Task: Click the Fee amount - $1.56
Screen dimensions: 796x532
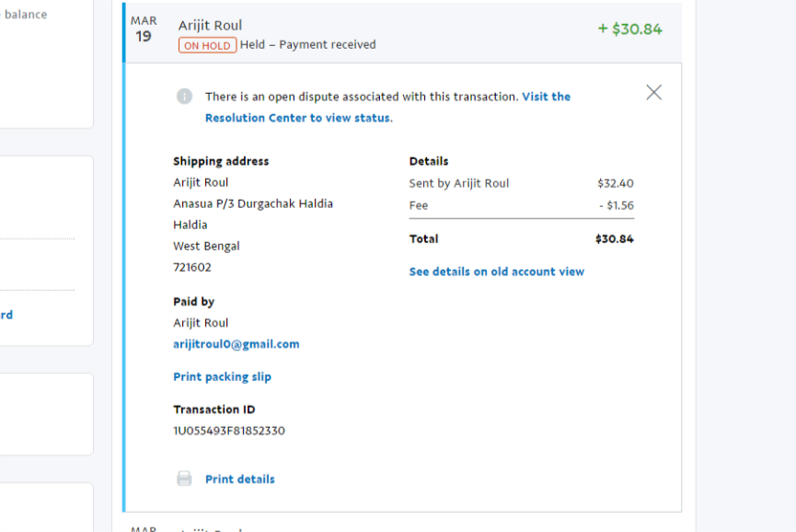Action: (616, 205)
